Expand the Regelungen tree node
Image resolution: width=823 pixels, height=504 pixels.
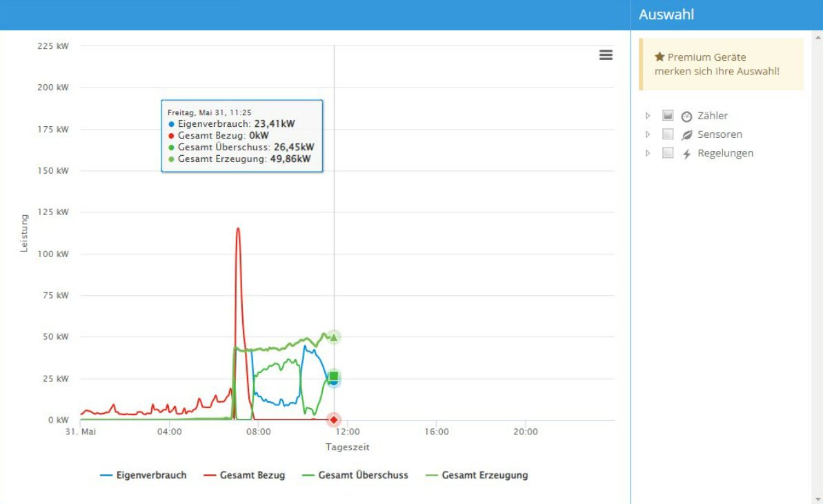coord(648,153)
